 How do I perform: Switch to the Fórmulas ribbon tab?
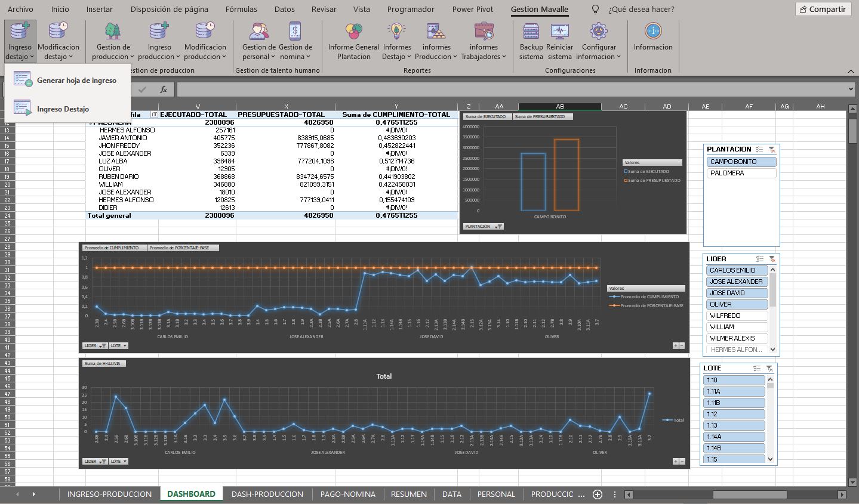coord(241,9)
